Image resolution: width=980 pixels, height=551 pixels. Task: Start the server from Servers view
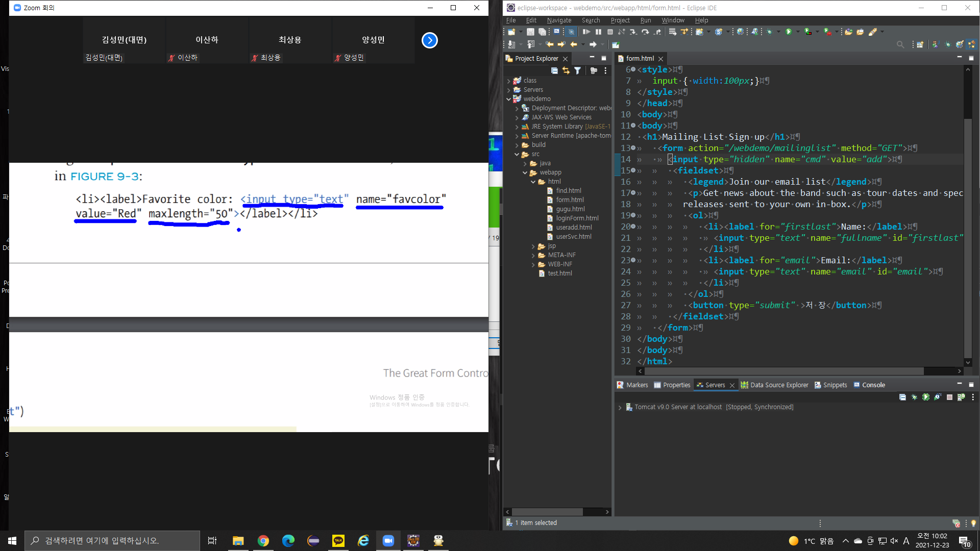coord(925,397)
